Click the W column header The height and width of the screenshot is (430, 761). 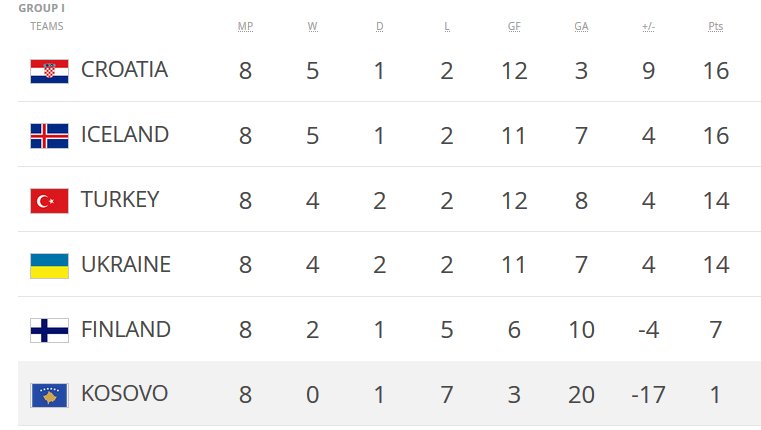click(313, 27)
